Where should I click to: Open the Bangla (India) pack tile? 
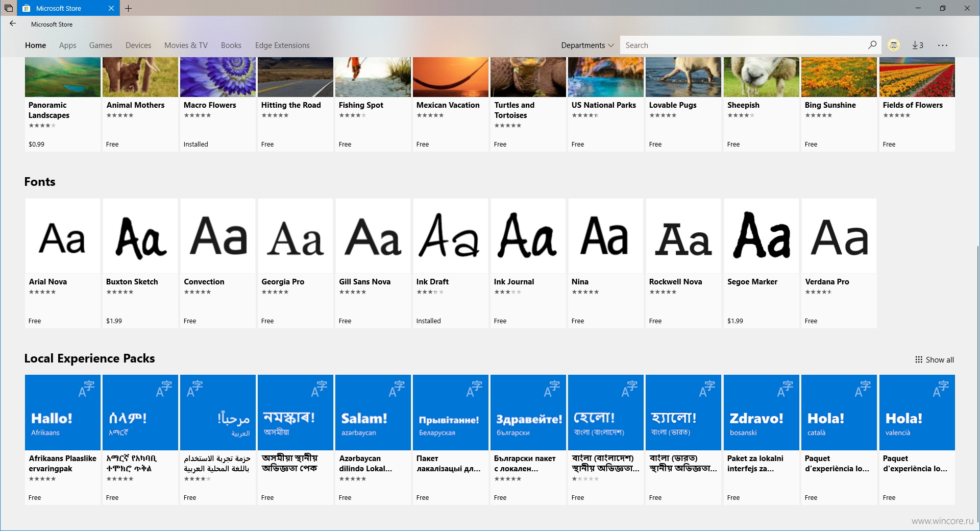tap(683, 440)
